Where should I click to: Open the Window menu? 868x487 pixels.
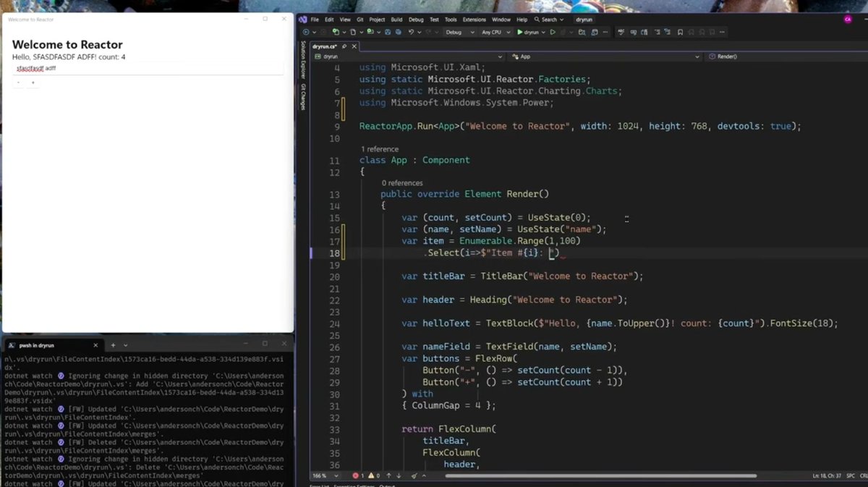pos(501,20)
